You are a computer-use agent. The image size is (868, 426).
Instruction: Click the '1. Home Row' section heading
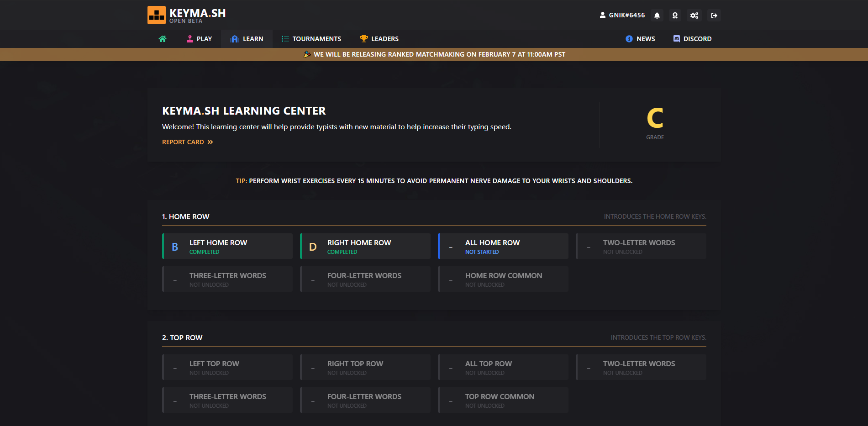[x=185, y=217]
